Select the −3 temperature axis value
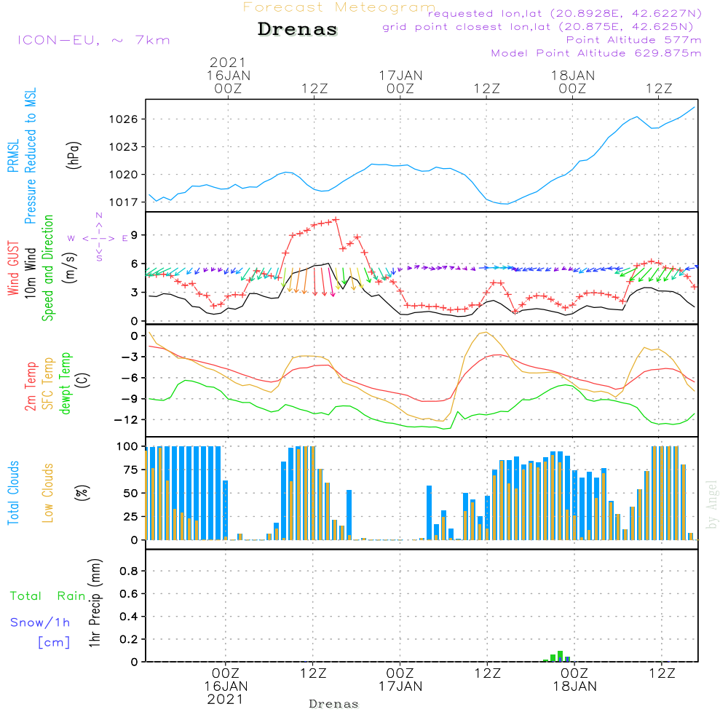 point(129,357)
